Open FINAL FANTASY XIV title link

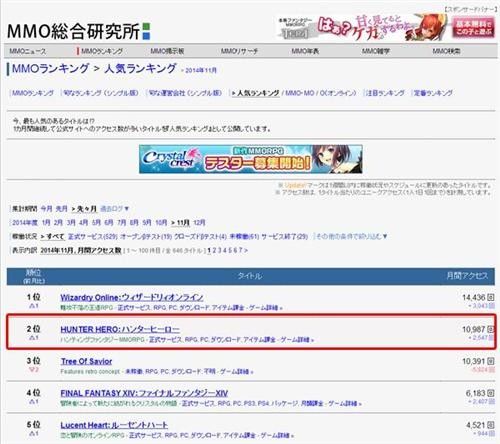click(144, 393)
